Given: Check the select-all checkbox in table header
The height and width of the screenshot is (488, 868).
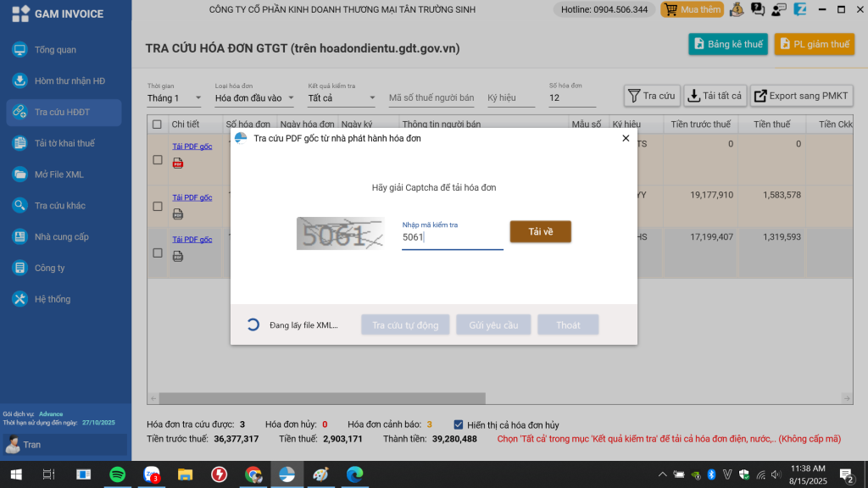Looking at the screenshot, I should pyautogui.click(x=157, y=125).
